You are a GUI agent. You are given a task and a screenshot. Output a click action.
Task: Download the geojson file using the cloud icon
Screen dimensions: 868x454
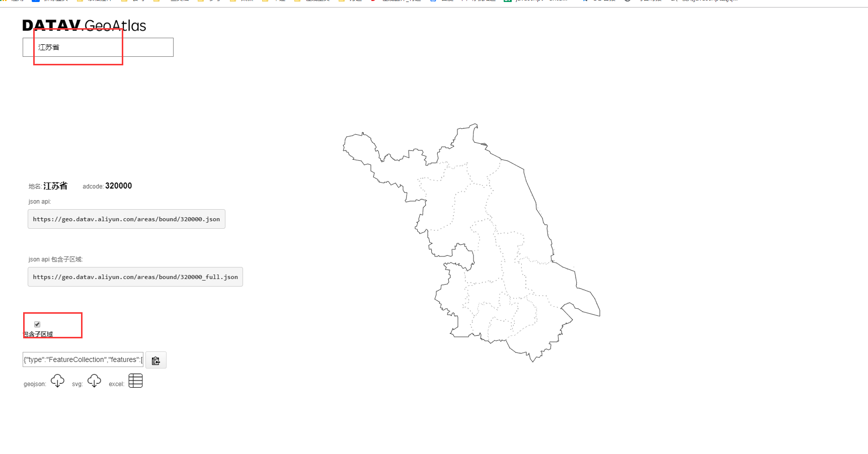tap(57, 381)
